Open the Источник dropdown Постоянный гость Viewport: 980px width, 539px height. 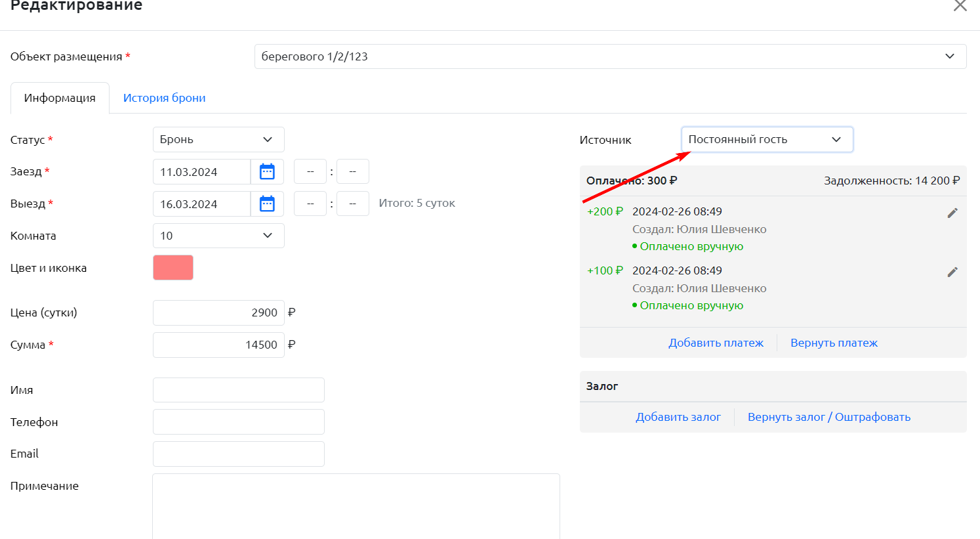coord(767,139)
